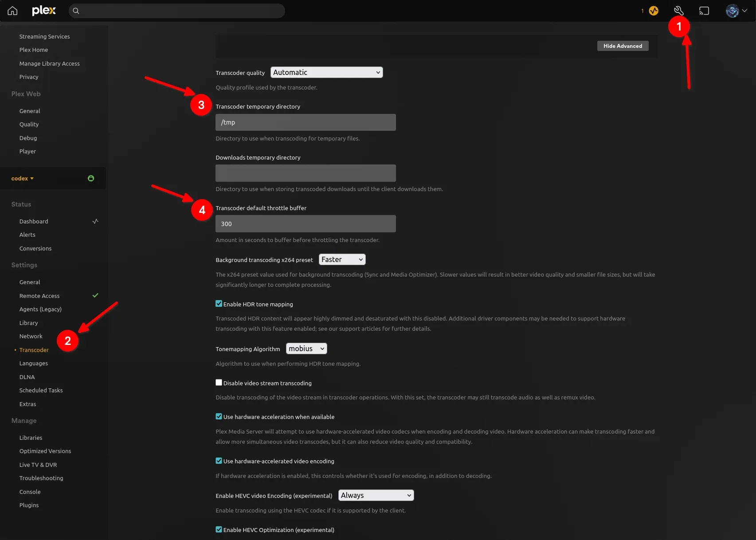The image size is (756, 540).
Task: Select Libraries under Manage
Action: (x=31, y=438)
